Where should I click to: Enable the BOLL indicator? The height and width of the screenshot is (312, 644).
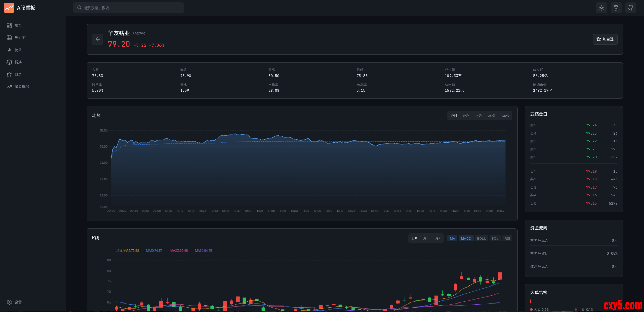pyautogui.click(x=481, y=238)
